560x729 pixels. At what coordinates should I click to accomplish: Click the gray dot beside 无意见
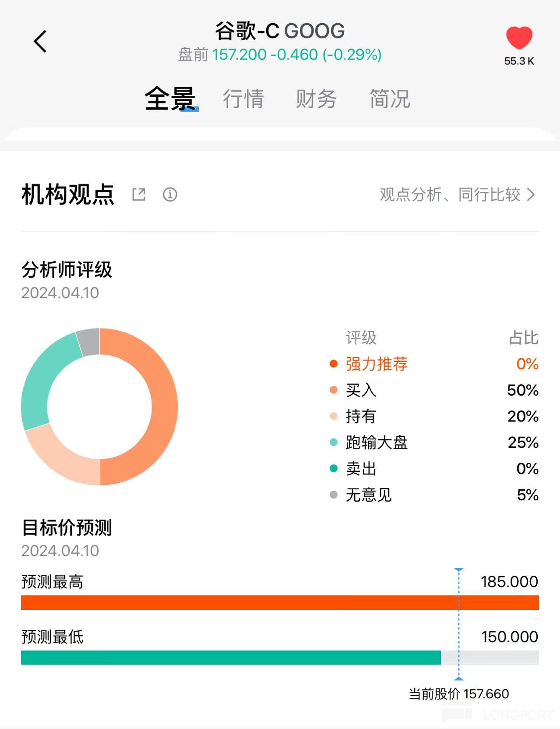(x=334, y=495)
